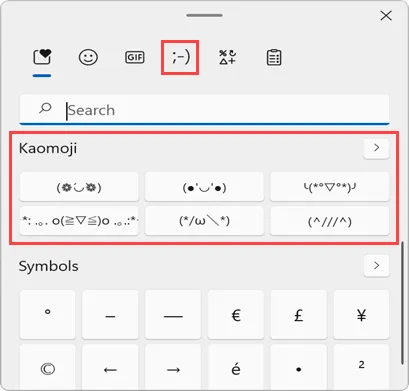Open the most recently used heart tab
Image resolution: width=409 pixels, height=391 pixels.
tap(42, 57)
